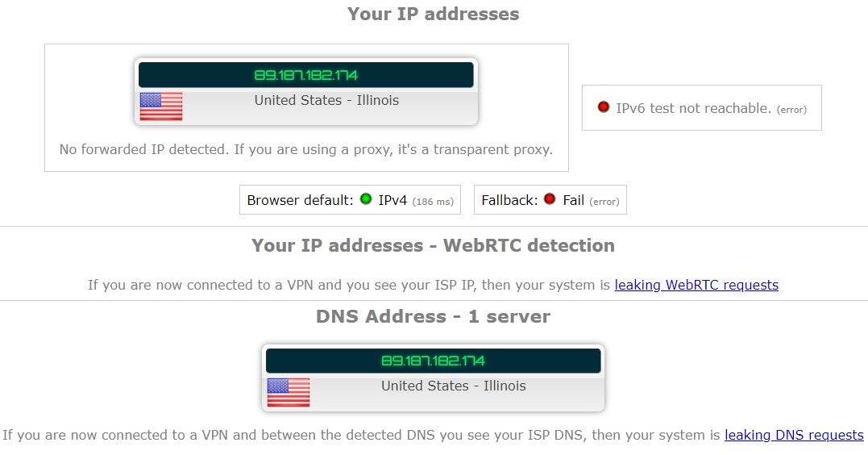Click the red IPv6 test status dot

tap(604, 107)
